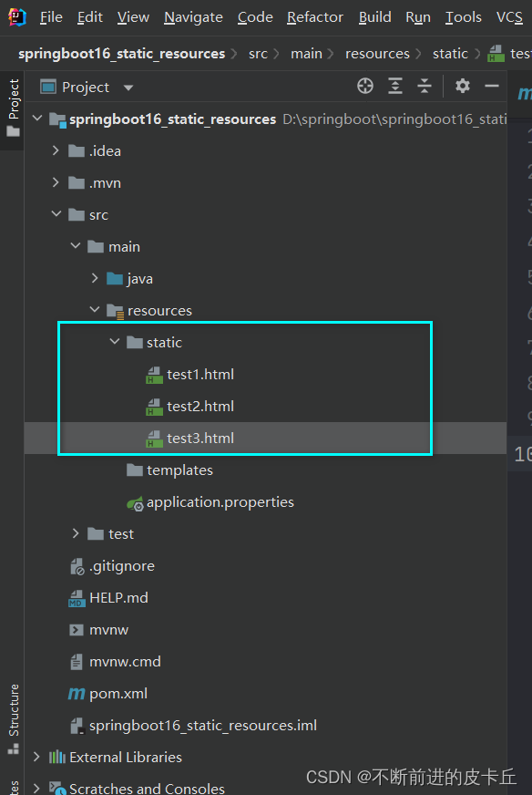Image resolution: width=532 pixels, height=795 pixels.
Task: Collapse the src folder
Action: [x=56, y=214]
